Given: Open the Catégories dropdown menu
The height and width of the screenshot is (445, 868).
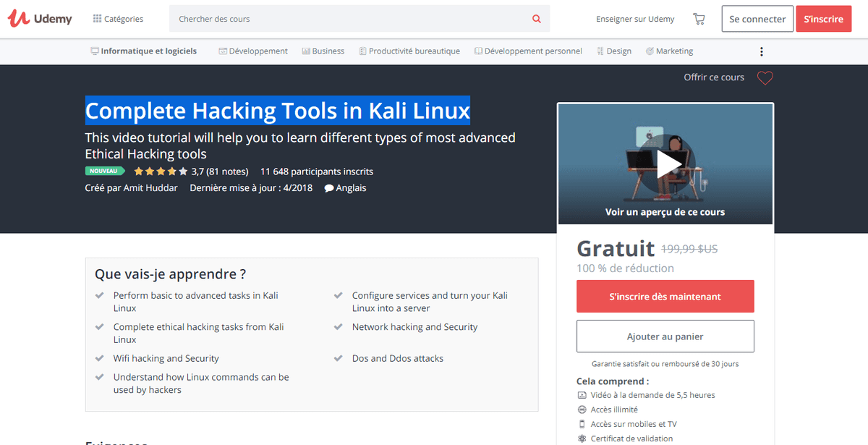Looking at the screenshot, I should coord(118,19).
